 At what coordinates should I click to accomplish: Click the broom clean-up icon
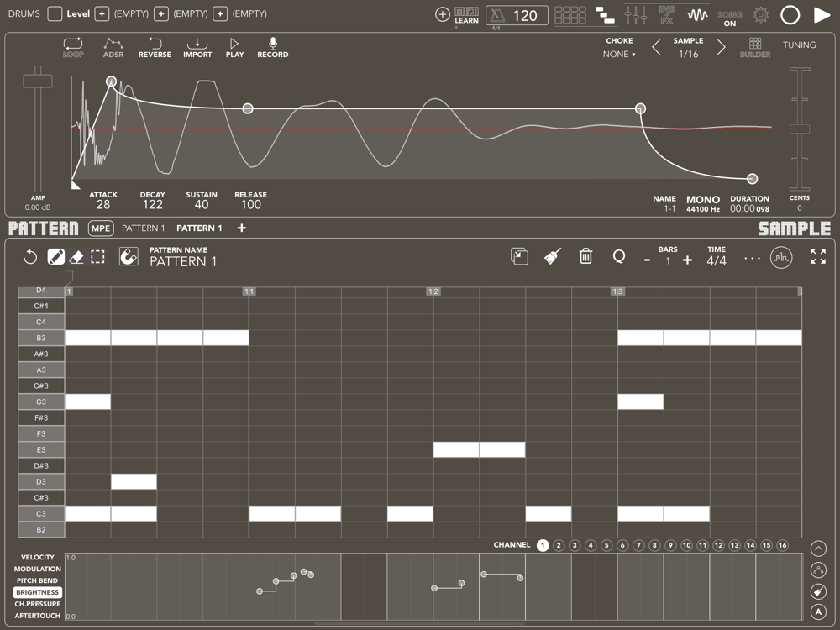tap(553, 256)
